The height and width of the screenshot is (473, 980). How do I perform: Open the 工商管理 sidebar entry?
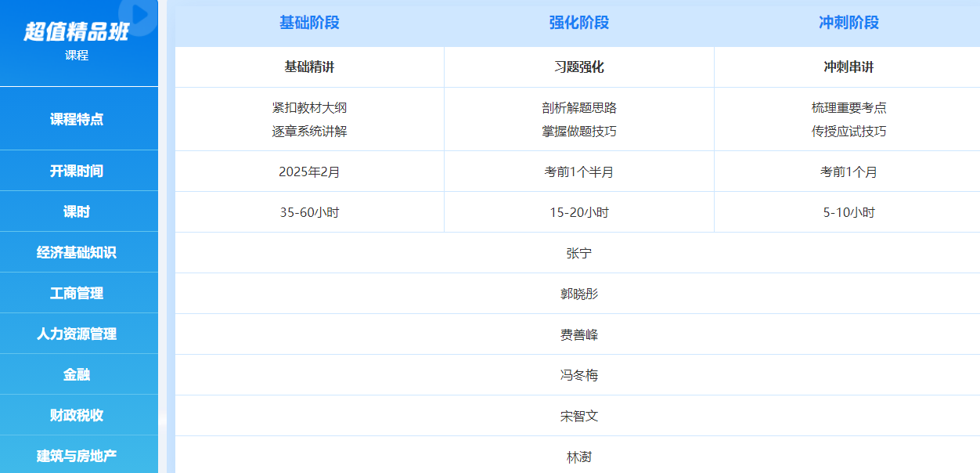[x=77, y=293]
